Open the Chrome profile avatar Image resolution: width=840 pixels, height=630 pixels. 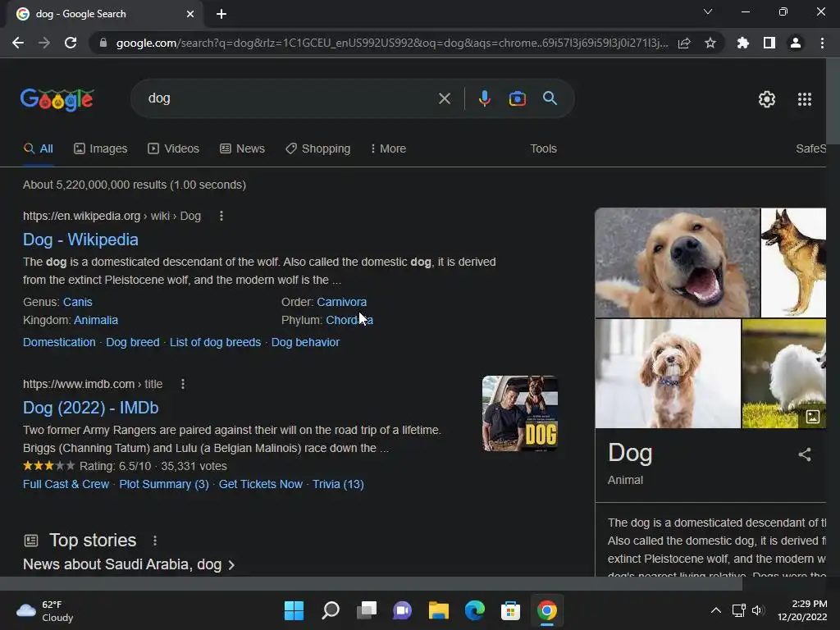click(795, 43)
